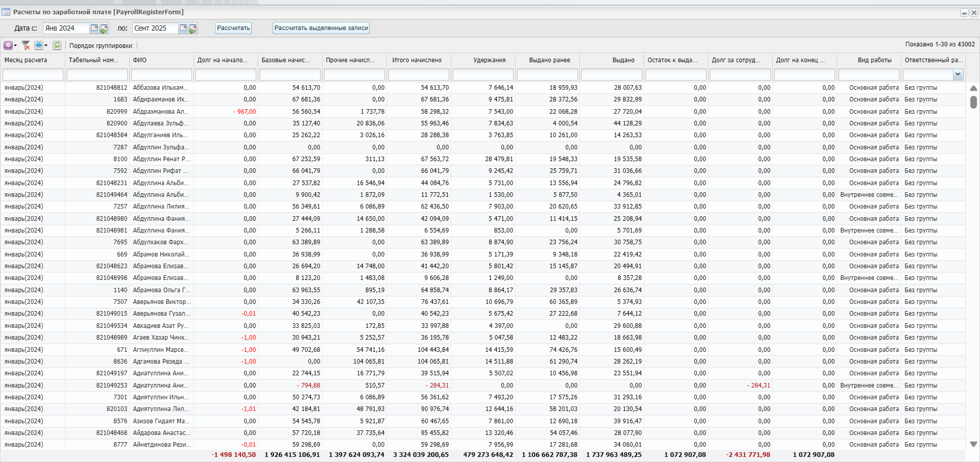Sort by Ответственный ра... column header
The height and width of the screenshot is (462, 980).
[934, 60]
